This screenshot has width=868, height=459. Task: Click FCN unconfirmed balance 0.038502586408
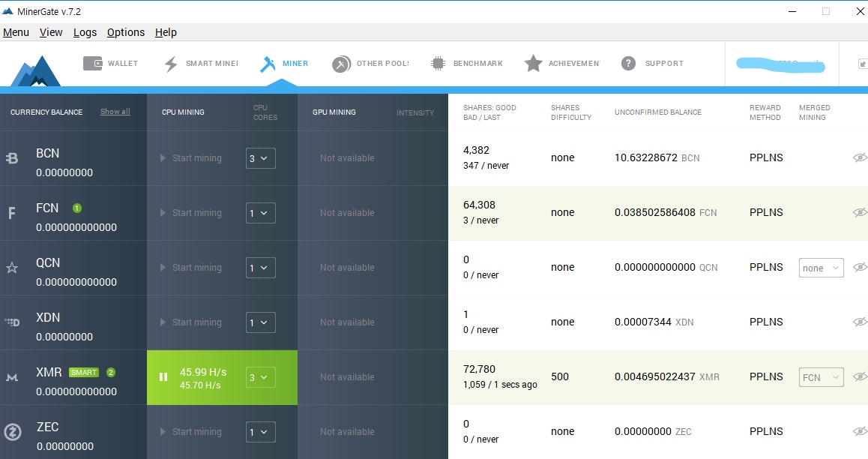pos(655,212)
